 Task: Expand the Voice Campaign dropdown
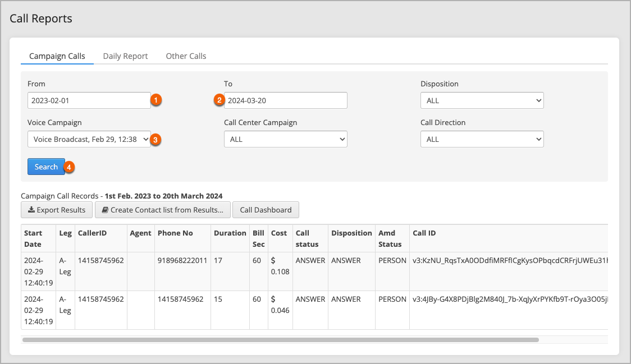tap(89, 139)
